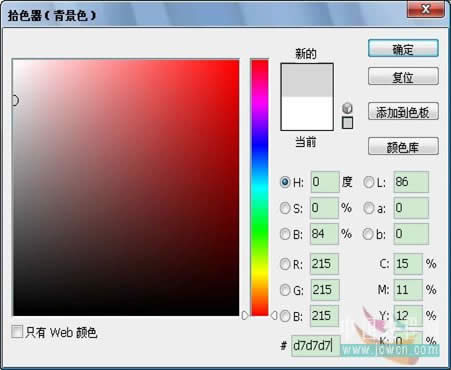Click inside the red color gradient field

(x=126, y=187)
